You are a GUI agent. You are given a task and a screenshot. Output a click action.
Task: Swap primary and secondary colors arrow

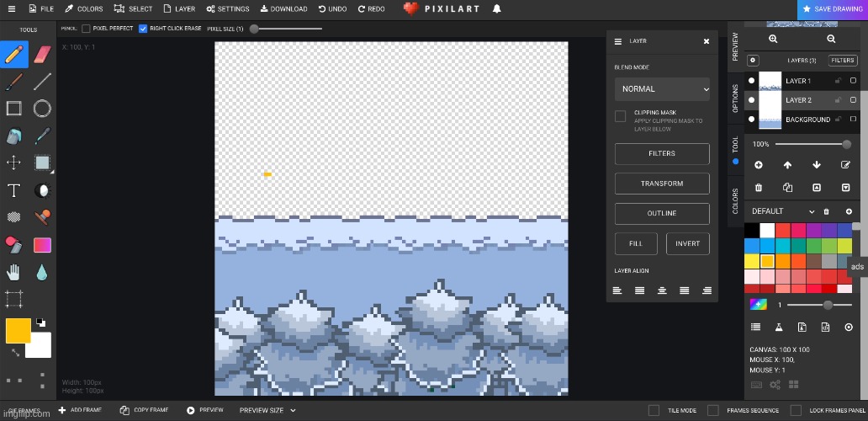tap(15, 352)
